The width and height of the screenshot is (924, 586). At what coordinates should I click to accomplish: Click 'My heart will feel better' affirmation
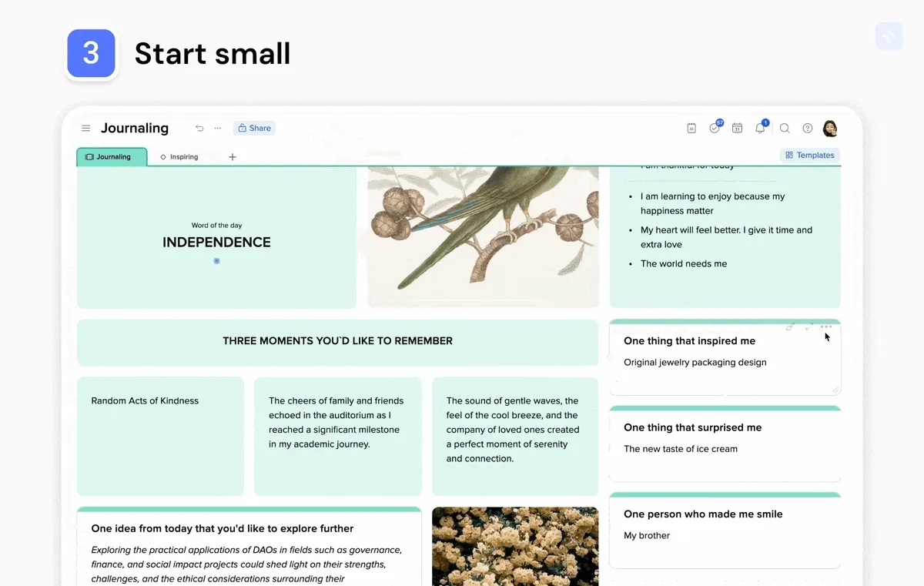coord(726,237)
